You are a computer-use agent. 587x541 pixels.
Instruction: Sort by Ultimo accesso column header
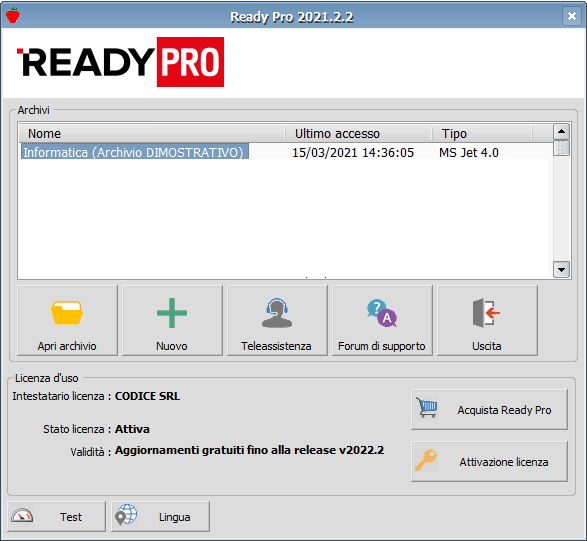coord(358,134)
